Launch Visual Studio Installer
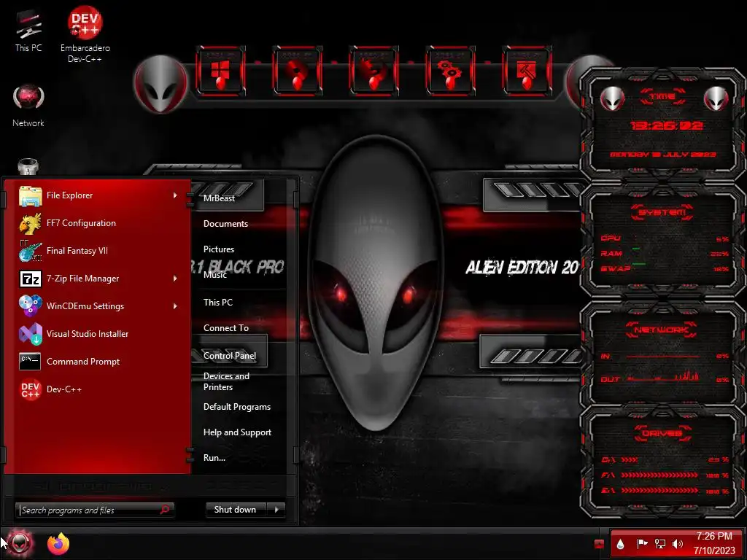The height and width of the screenshot is (560, 747). [x=98, y=334]
